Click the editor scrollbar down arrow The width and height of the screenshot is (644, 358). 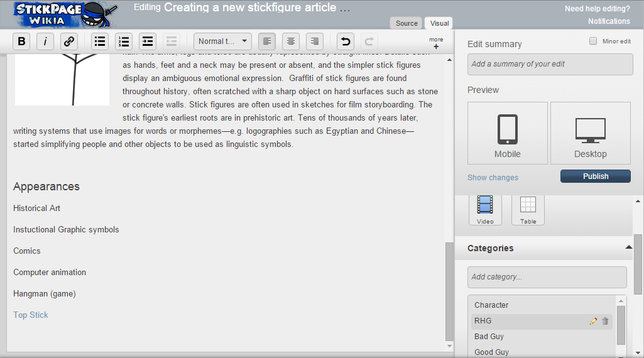pyautogui.click(x=449, y=346)
